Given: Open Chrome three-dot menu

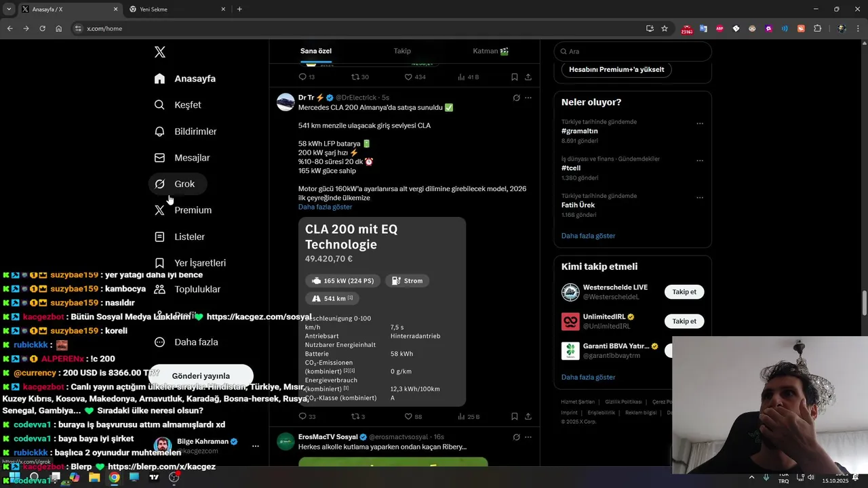Looking at the screenshot, I should tap(859, 28).
